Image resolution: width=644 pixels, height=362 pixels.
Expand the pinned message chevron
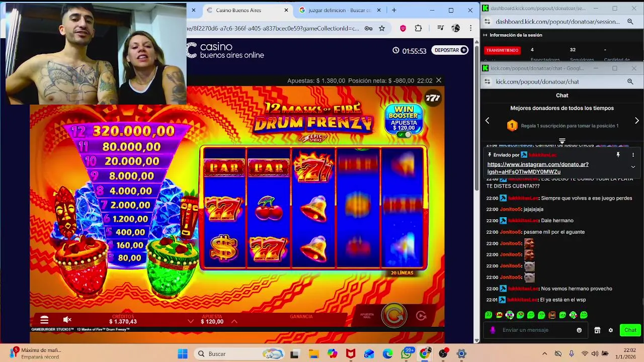[x=633, y=167]
